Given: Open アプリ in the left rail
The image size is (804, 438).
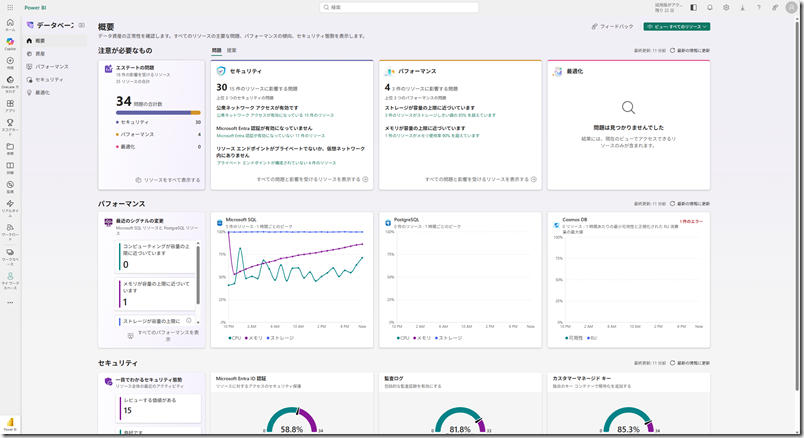Looking at the screenshot, I should (10, 106).
